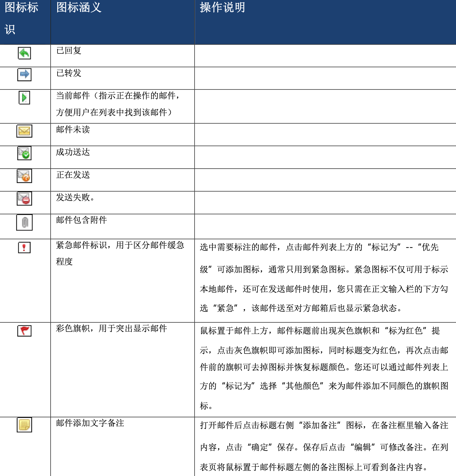
Task: Select the green triangle current mail icon
Action: 24,97
